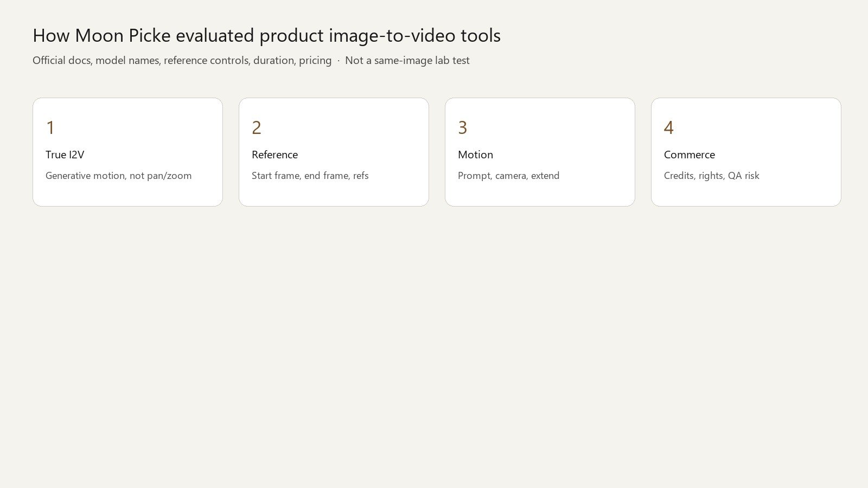This screenshot has width=868, height=488.
Task: Click the number 2 on second card
Action: (257, 128)
